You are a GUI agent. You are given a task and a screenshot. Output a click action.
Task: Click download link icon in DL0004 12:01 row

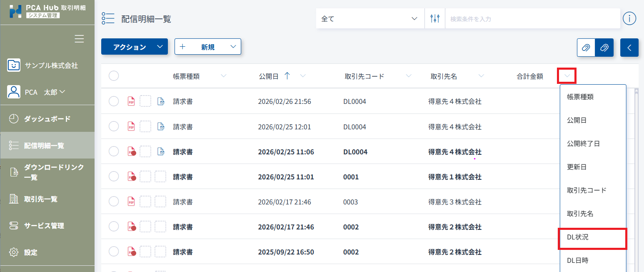160,126
